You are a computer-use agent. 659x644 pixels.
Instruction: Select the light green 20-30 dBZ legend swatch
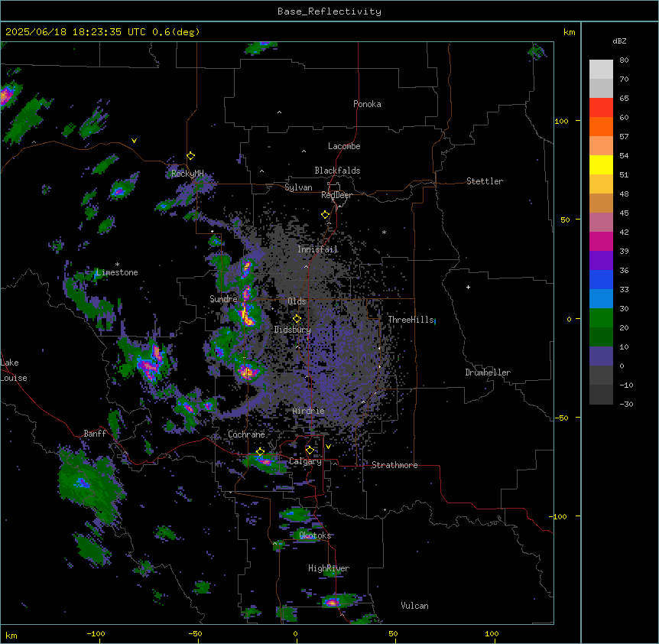pos(601,318)
